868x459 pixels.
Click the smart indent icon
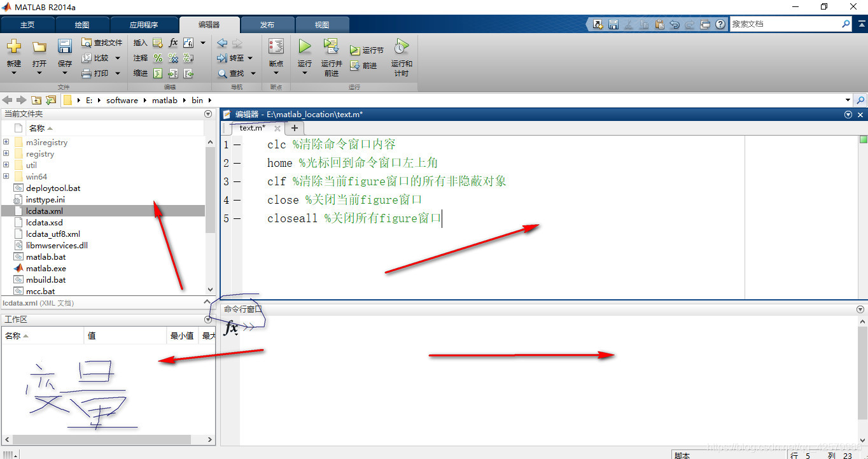tap(158, 73)
